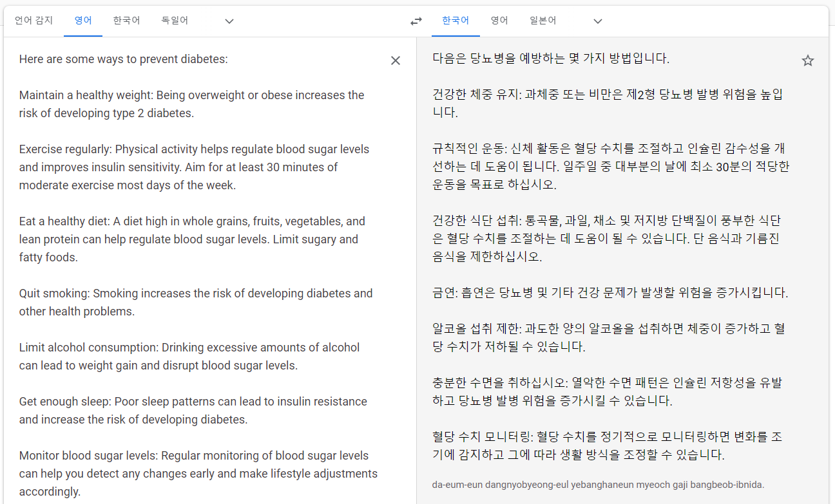Click the "알코올 섭취 제한" translated paragraph
The height and width of the screenshot is (504, 835).
pos(609,338)
